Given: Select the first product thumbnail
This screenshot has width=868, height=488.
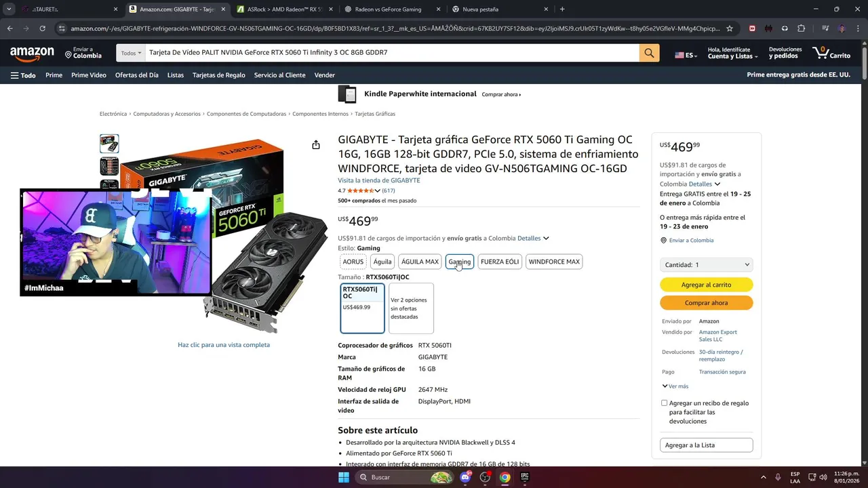Looking at the screenshot, I should [x=109, y=144].
